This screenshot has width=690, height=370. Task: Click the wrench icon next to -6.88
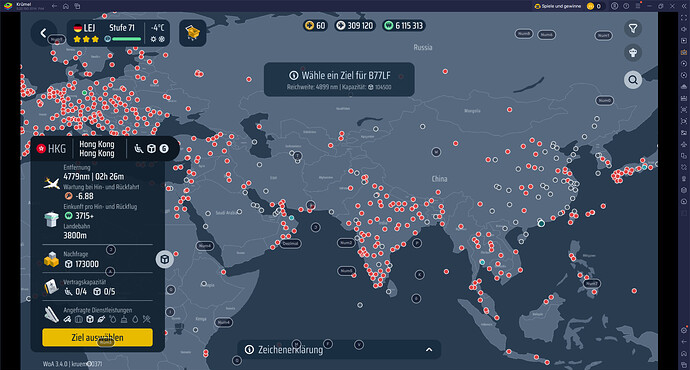click(x=68, y=196)
